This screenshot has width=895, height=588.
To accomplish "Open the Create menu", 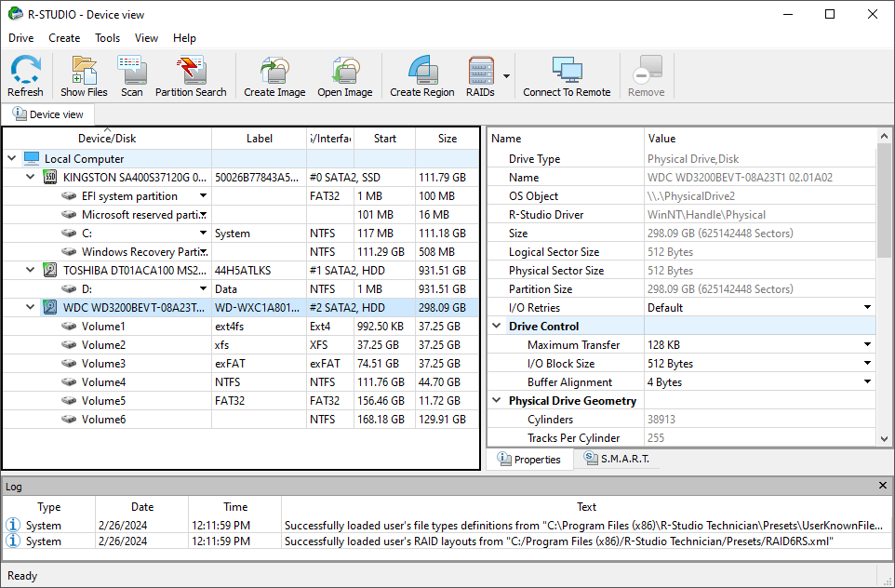I will point(64,37).
